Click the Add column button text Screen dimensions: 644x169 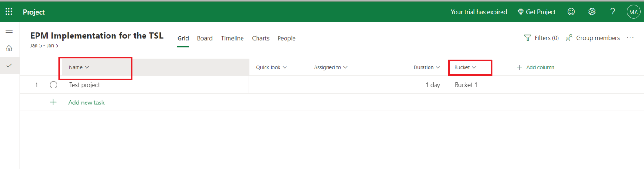pyautogui.click(x=540, y=67)
